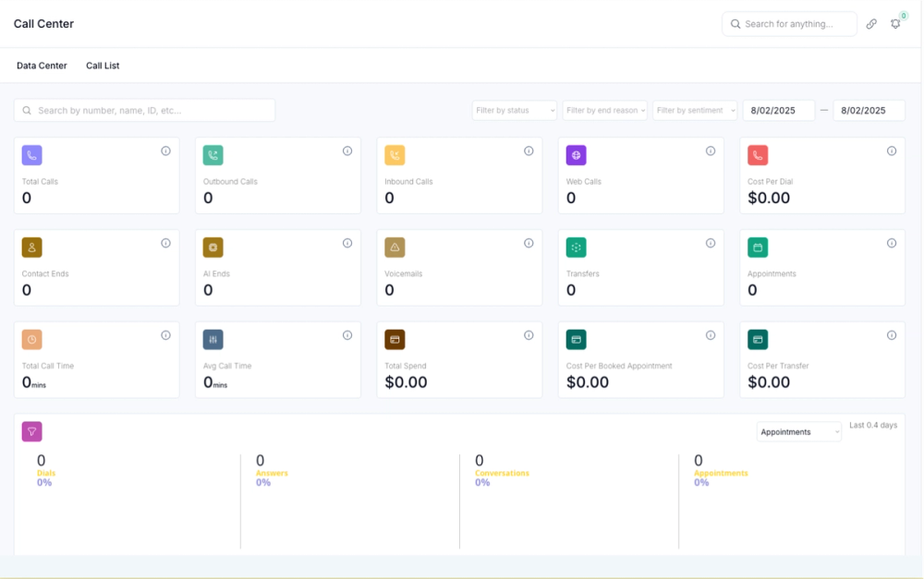Click the Call Center page title

tap(43, 24)
